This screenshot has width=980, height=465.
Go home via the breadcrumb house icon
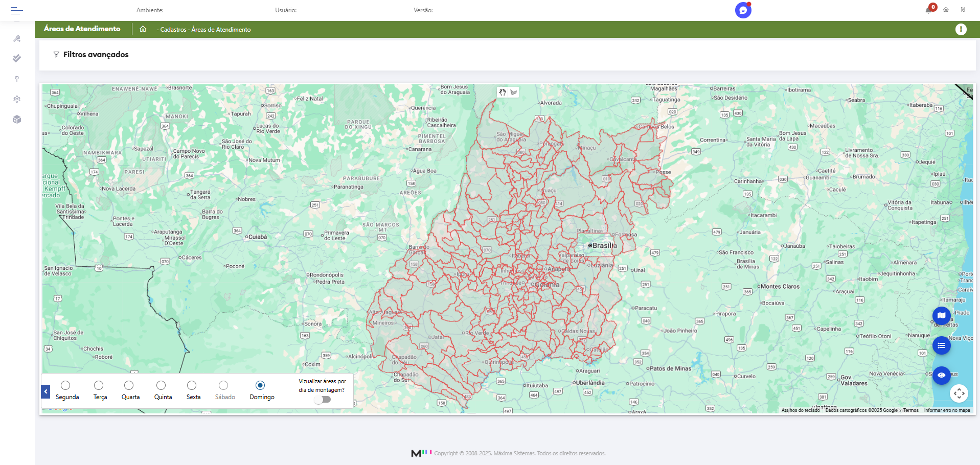point(143,29)
